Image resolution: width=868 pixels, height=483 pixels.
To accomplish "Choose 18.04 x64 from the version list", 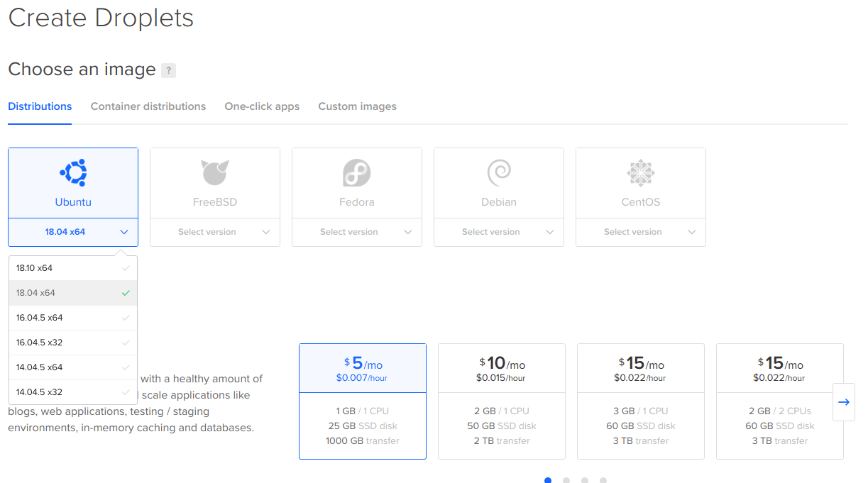I will [x=73, y=293].
